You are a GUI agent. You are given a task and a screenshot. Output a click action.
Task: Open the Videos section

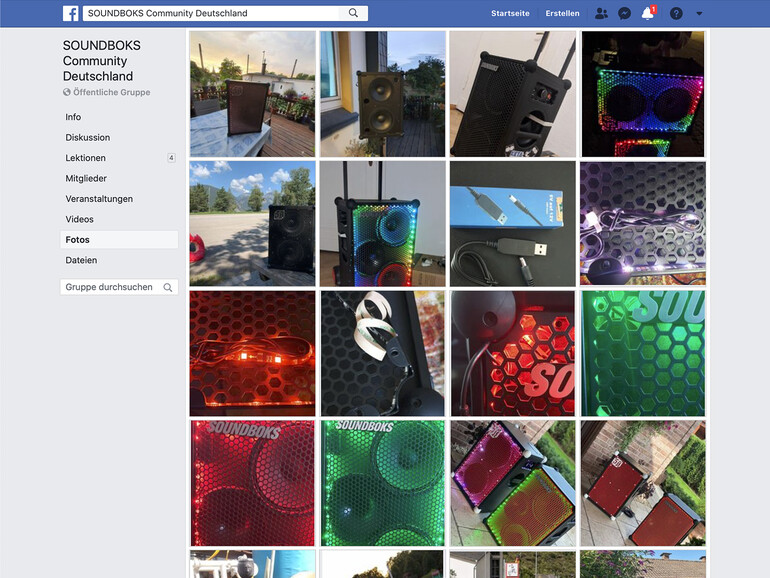click(79, 219)
